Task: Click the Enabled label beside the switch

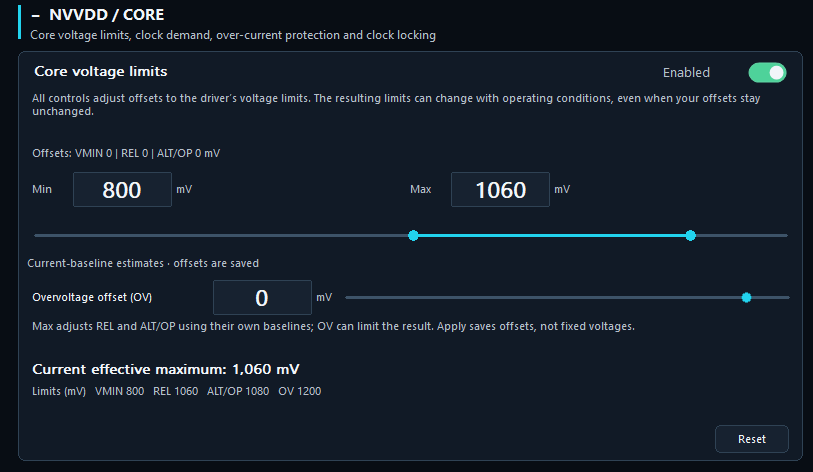Action: [x=686, y=73]
